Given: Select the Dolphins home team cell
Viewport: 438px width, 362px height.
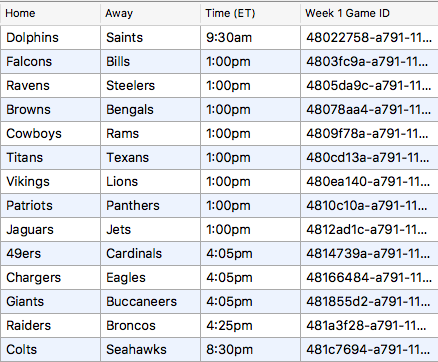Looking at the screenshot, I should [51, 38].
